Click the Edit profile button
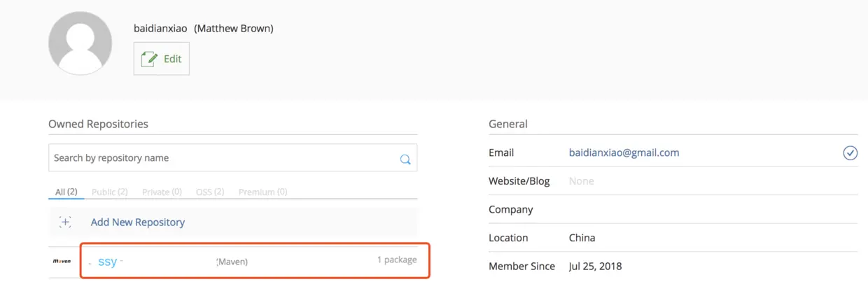Image resolution: width=868 pixels, height=284 pixels. [162, 59]
